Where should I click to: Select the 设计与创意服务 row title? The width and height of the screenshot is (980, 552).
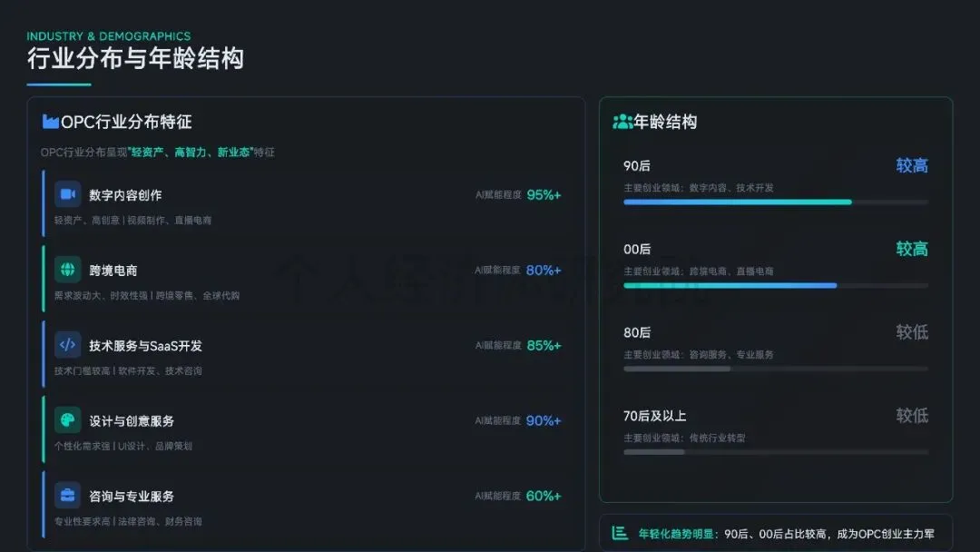click(x=132, y=420)
